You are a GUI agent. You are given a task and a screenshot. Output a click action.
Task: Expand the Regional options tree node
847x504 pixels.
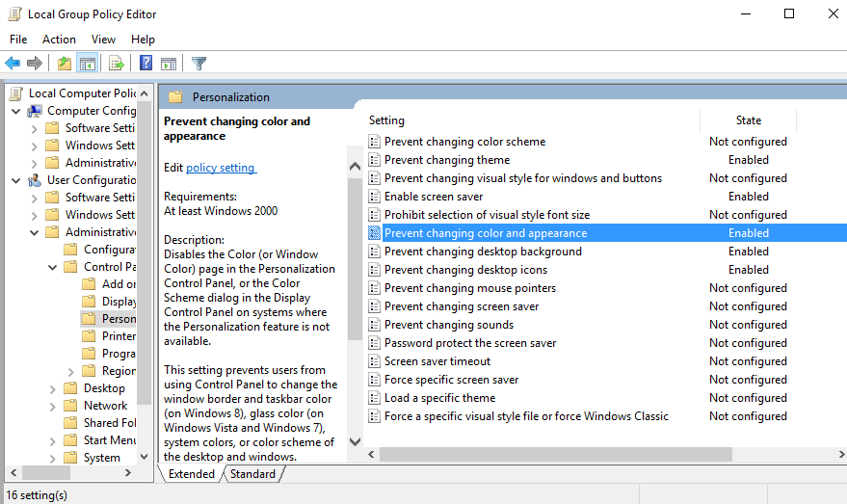pos(71,372)
